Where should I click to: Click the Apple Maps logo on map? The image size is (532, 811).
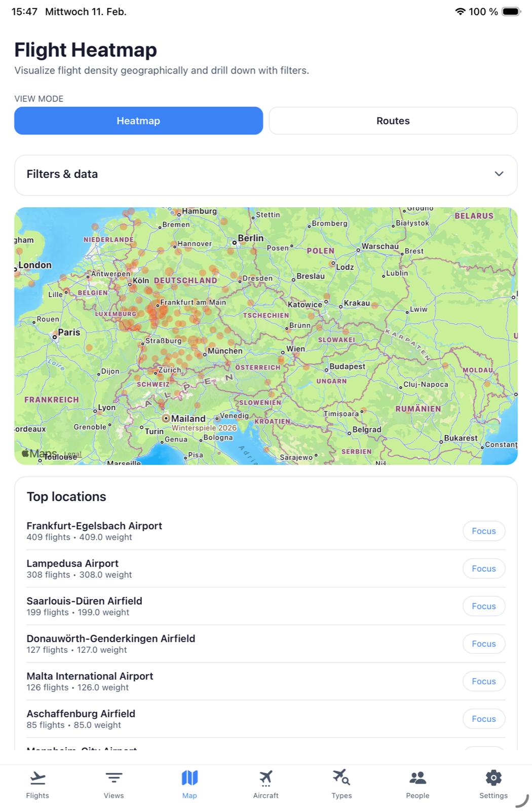tap(39, 453)
